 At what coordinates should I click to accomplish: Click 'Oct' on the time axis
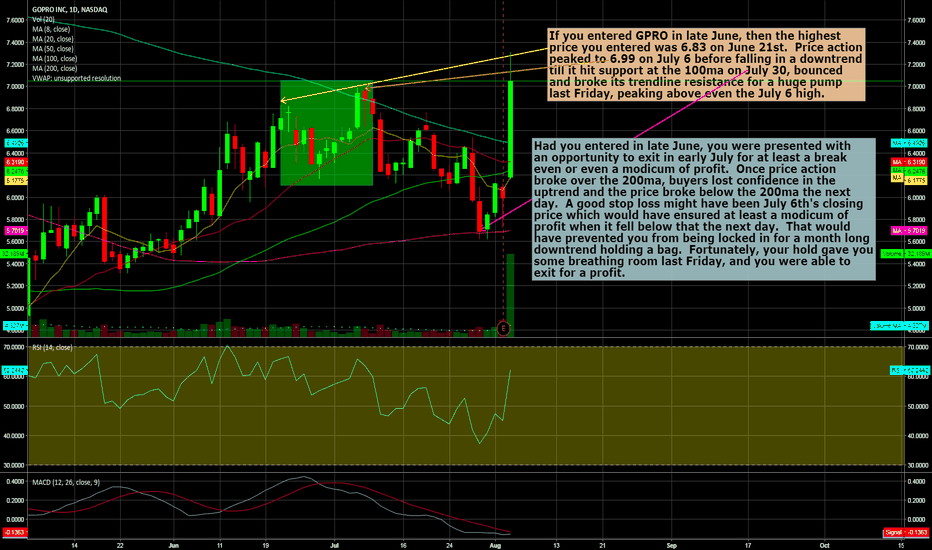pyautogui.click(x=824, y=545)
